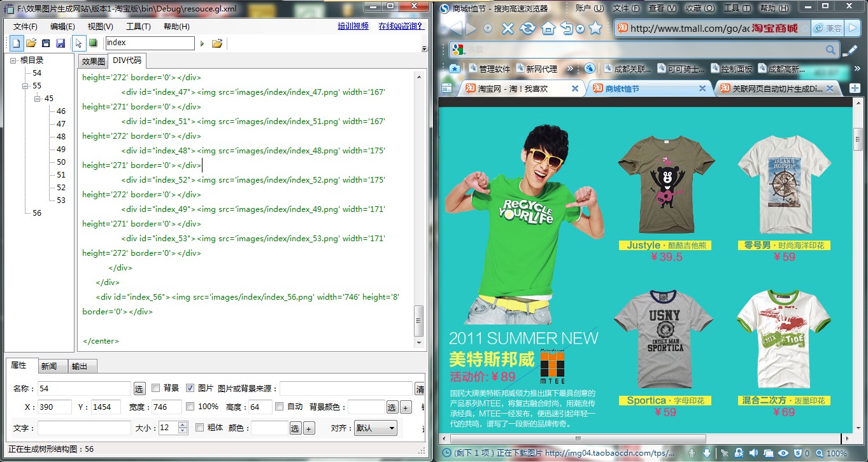Toggle the 背景 checkbox
This screenshot has width=868, height=462.
point(155,388)
